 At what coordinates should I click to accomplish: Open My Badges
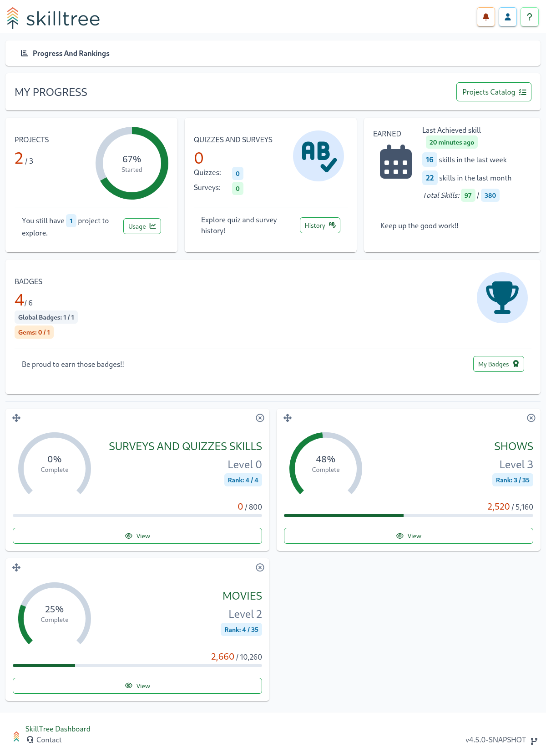[498, 364]
